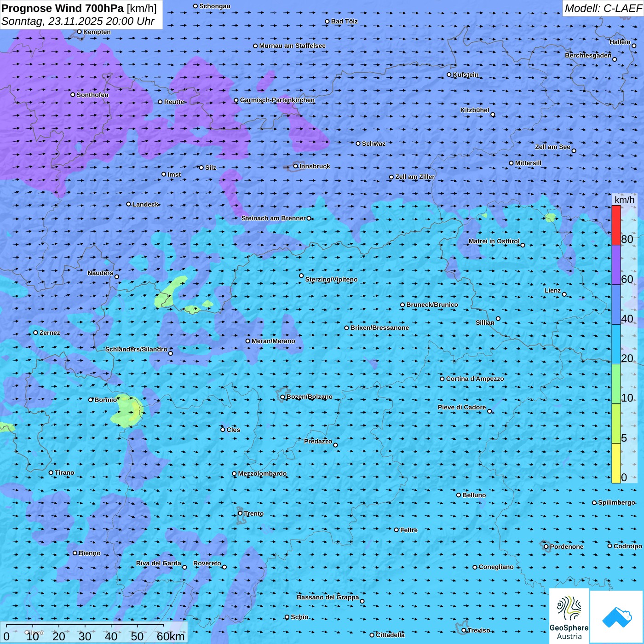Click the 'Rovereto' label
The height and width of the screenshot is (644, 644).
[x=207, y=563]
